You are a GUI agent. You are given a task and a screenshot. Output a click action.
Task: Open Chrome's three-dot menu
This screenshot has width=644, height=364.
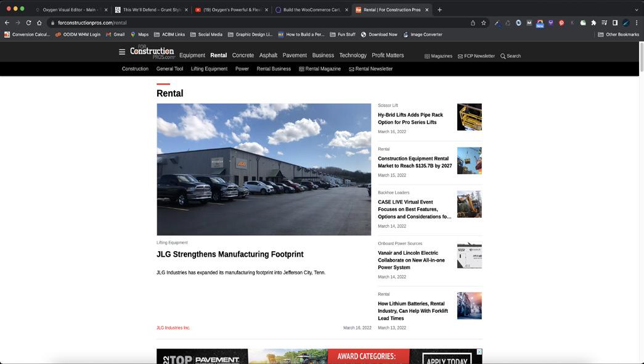pyautogui.click(x=637, y=23)
